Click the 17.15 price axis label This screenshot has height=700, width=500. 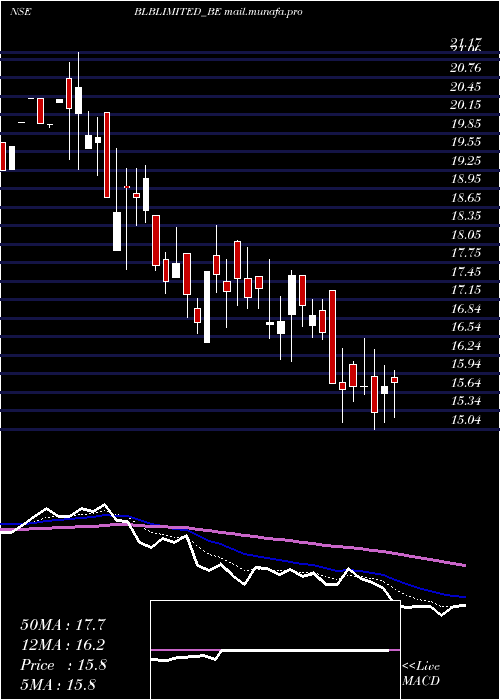pyautogui.click(x=466, y=290)
